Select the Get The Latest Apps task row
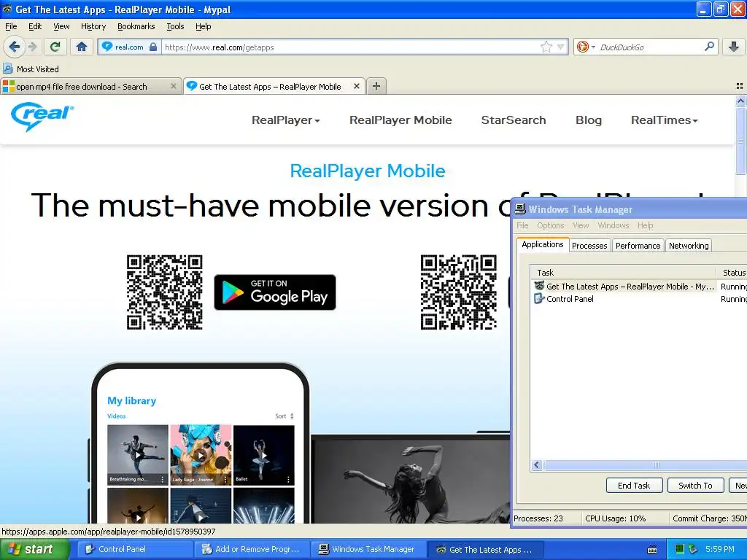 pos(639,286)
